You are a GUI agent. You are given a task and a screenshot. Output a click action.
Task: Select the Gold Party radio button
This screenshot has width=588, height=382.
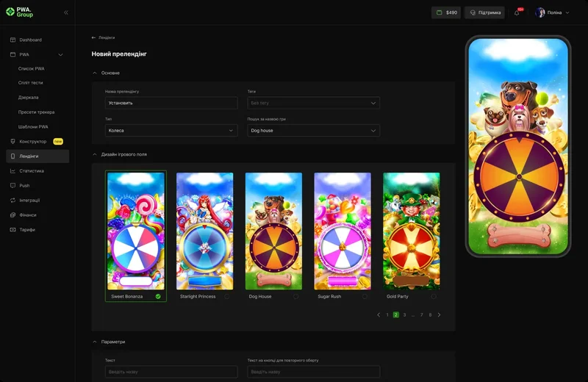[434, 296]
